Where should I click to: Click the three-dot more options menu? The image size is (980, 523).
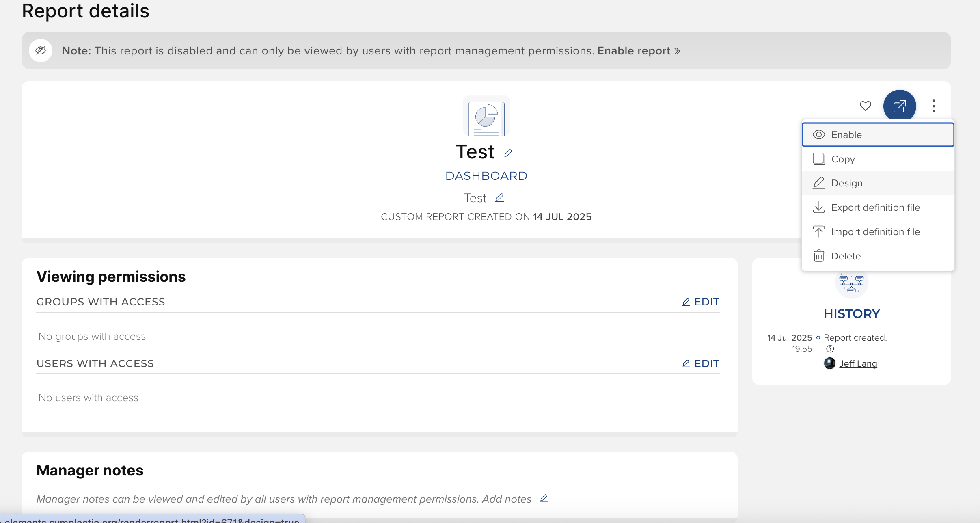click(x=934, y=106)
